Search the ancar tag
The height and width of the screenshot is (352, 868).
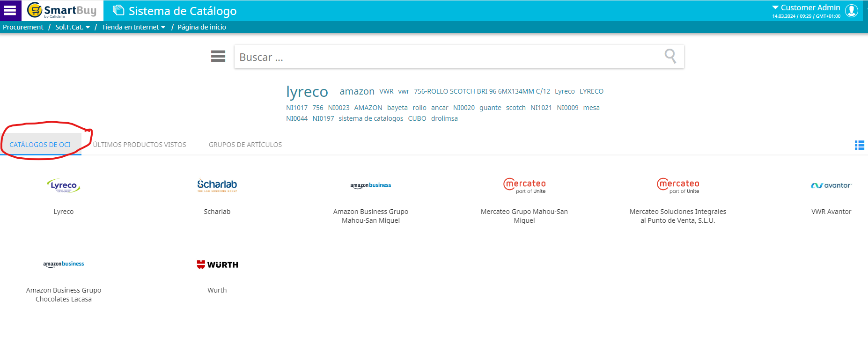tap(440, 108)
